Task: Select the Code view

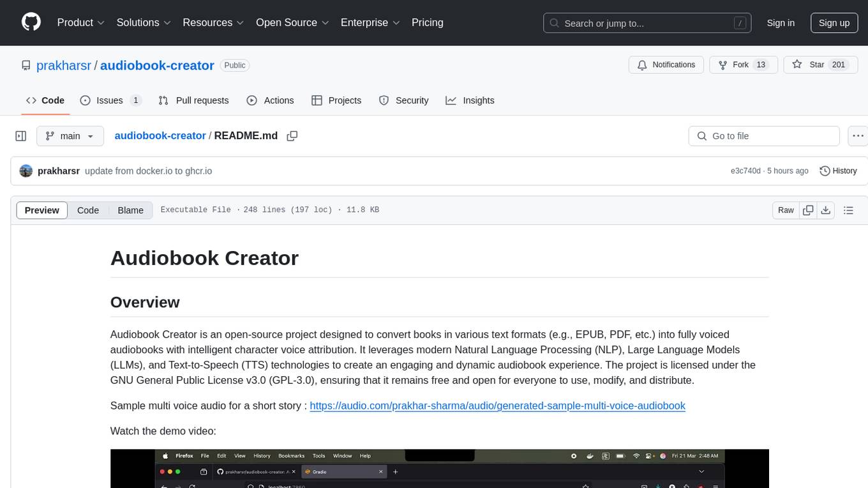Action: tap(88, 210)
